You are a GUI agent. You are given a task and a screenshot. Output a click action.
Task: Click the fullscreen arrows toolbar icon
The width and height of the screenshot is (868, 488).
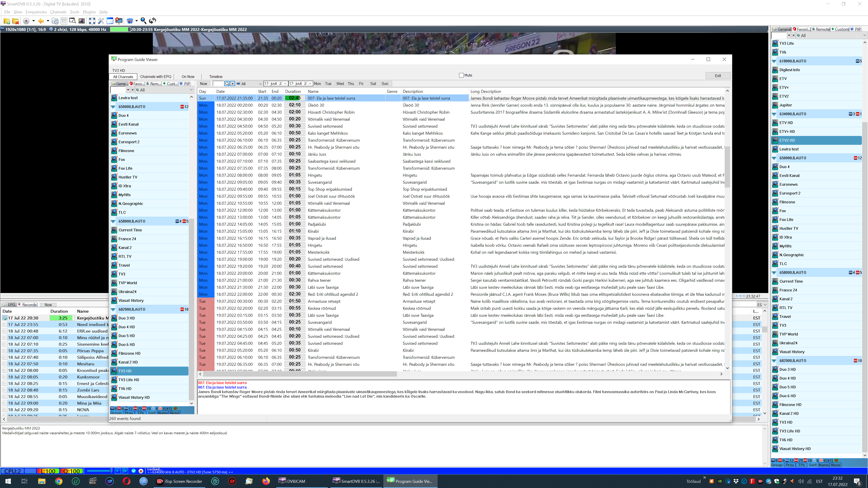(92, 21)
